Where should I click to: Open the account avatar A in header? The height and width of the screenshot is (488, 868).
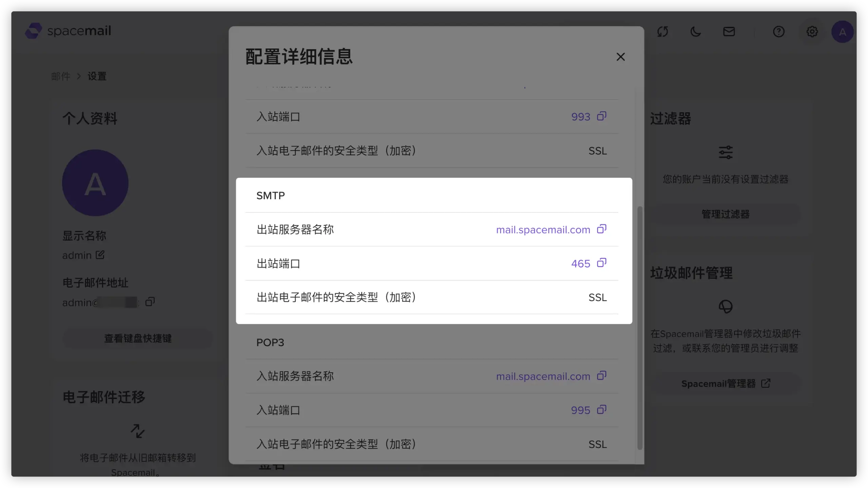tap(842, 32)
